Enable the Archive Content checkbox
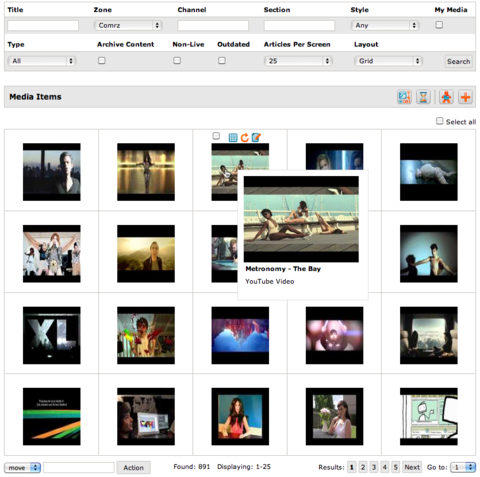This screenshot has height=477, width=480. pos(102,60)
